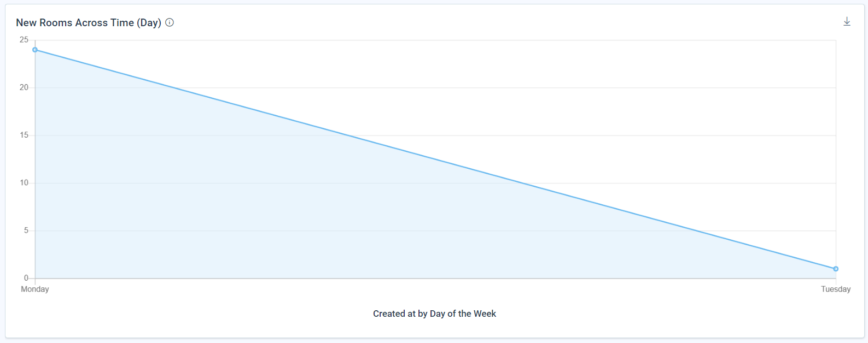Click the 5 y-axis tick label

click(x=26, y=230)
